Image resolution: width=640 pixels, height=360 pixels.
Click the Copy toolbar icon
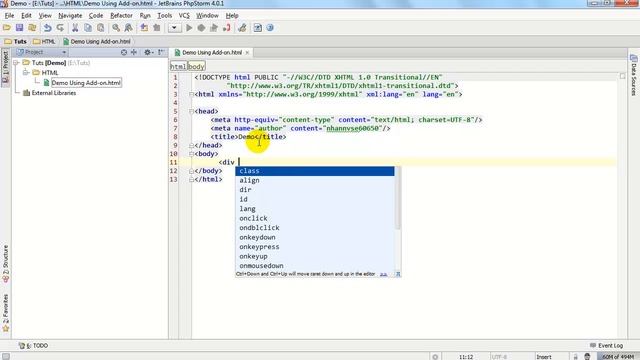point(88,28)
